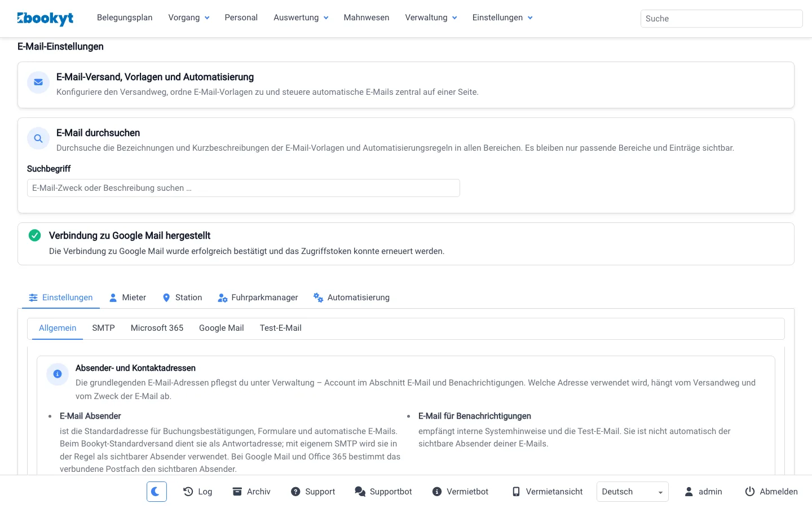Click the Vermietansicht tablet icon
The width and height of the screenshot is (812, 508).
coord(516,492)
